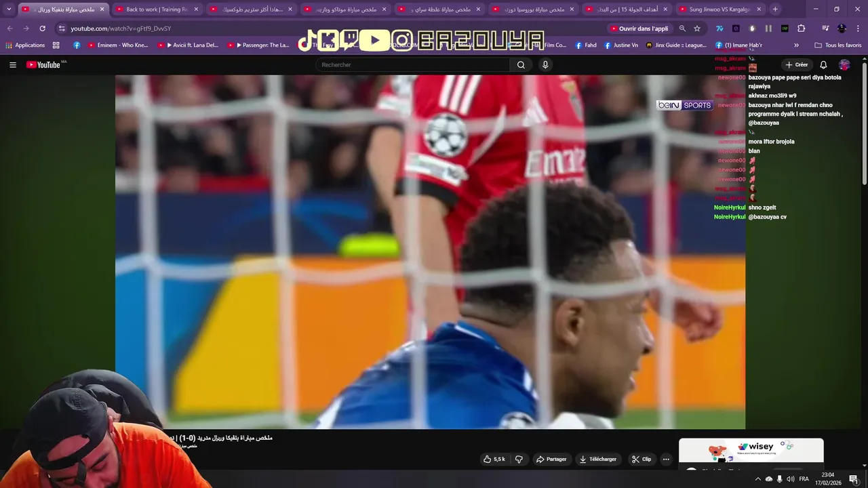Click the YouTube search magnifier button
This screenshot has height=488, width=868.
coord(521,65)
